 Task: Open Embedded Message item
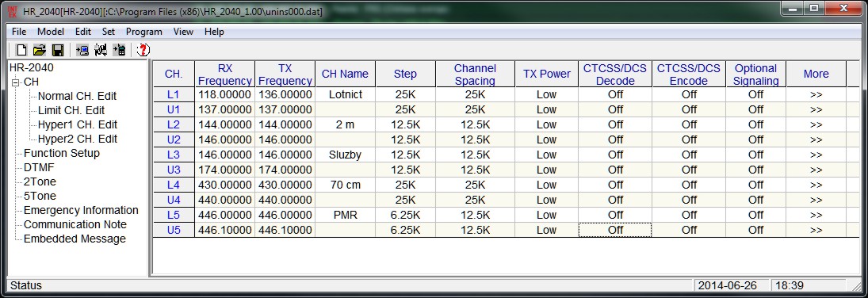[75, 239]
